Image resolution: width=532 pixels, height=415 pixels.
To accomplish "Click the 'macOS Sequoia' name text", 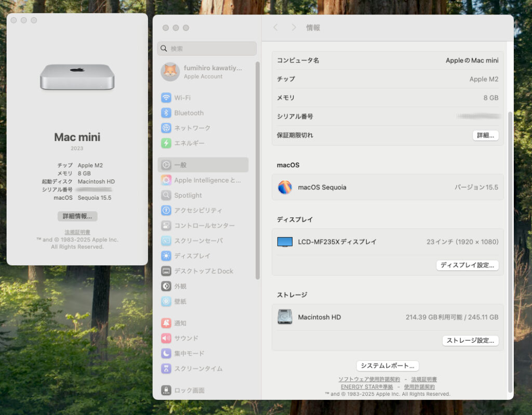I will [x=322, y=187].
